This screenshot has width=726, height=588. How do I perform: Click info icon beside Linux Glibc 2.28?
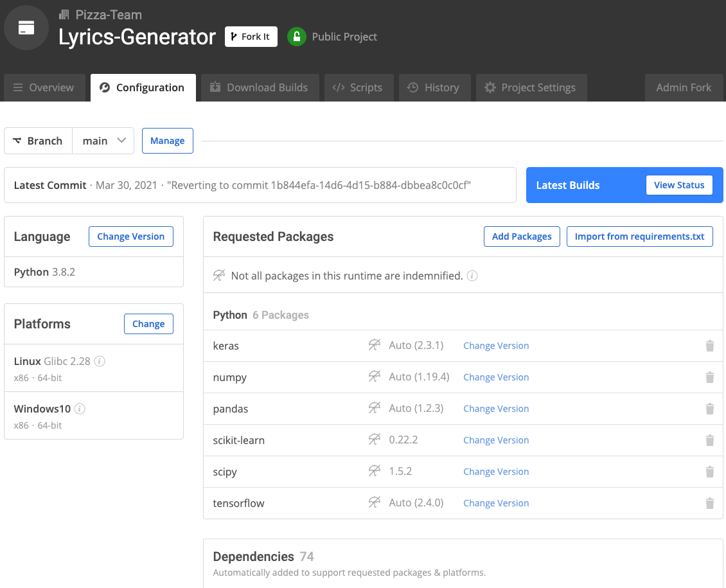coord(100,361)
